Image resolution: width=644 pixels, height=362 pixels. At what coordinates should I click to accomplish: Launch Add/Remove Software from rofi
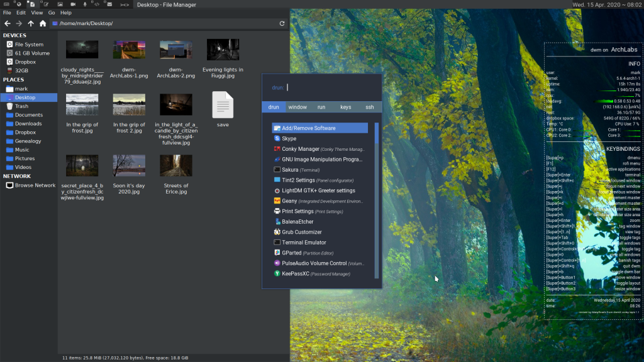click(x=320, y=128)
